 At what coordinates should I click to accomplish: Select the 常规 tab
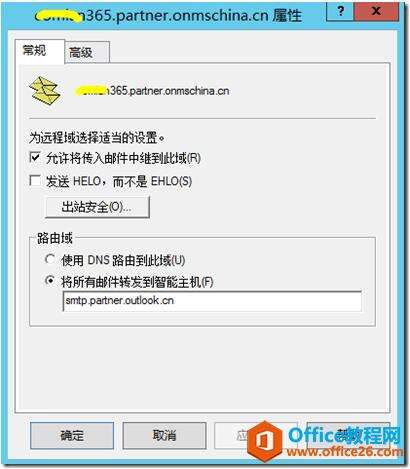39,51
